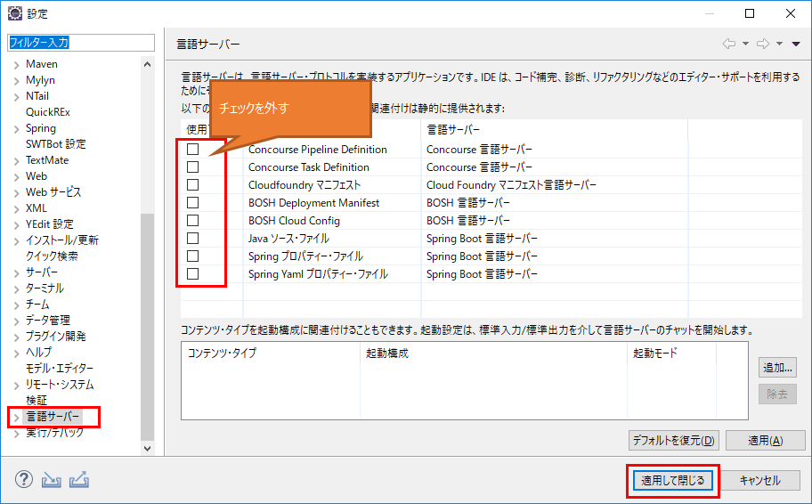The image size is (812, 504).
Task: Click デフォルトを復元(D) button
Action: click(674, 440)
